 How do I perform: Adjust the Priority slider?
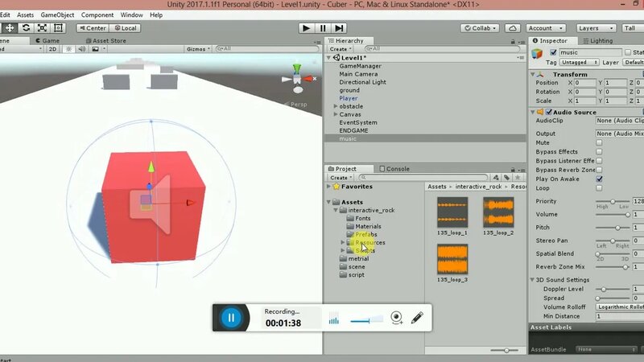[x=613, y=202]
